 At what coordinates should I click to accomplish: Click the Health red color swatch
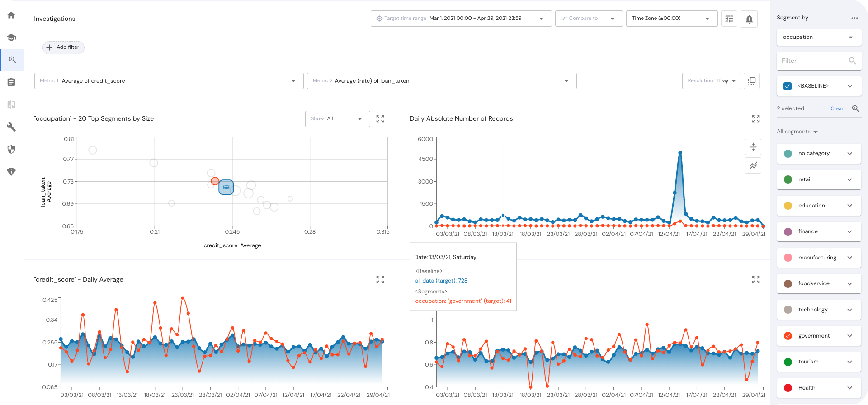pos(788,388)
